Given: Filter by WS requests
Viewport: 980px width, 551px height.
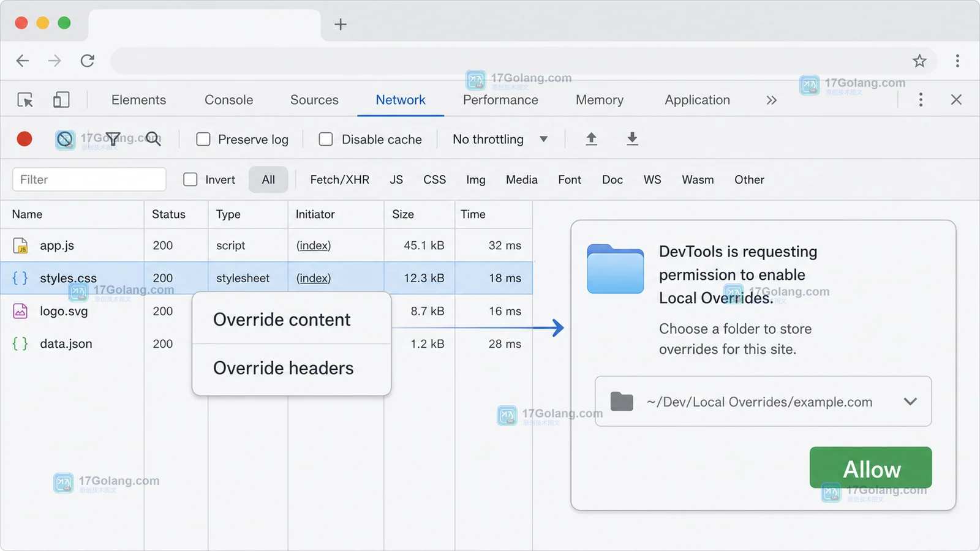Looking at the screenshot, I should [x=652, y=179].
